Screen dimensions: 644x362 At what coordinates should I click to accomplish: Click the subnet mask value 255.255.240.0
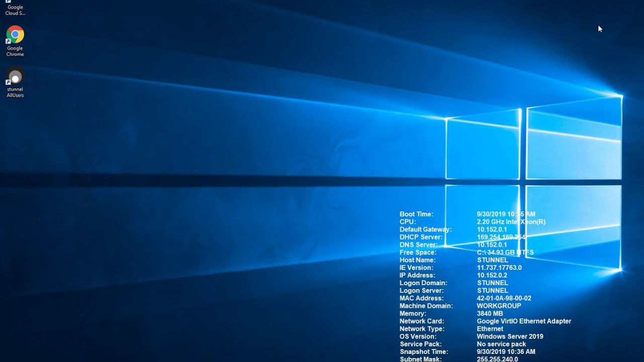[498, 358]
